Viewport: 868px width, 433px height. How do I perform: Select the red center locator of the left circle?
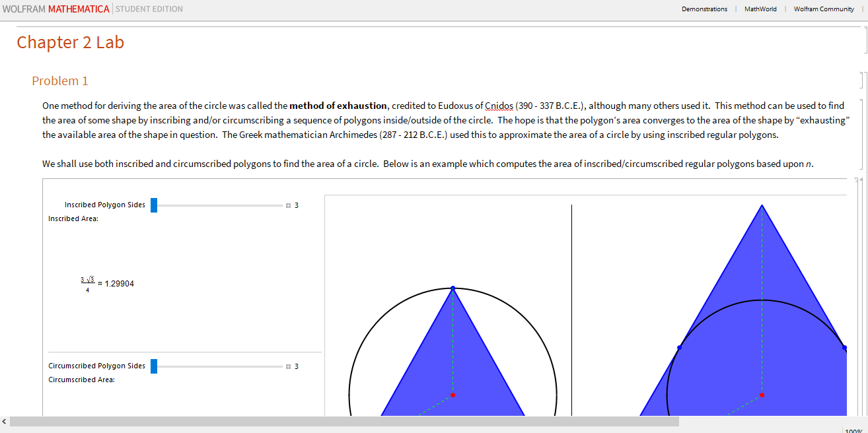coord(452,395)
